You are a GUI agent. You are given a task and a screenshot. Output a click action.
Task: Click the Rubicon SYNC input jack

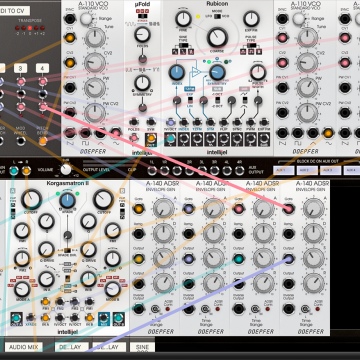point(237,122)
